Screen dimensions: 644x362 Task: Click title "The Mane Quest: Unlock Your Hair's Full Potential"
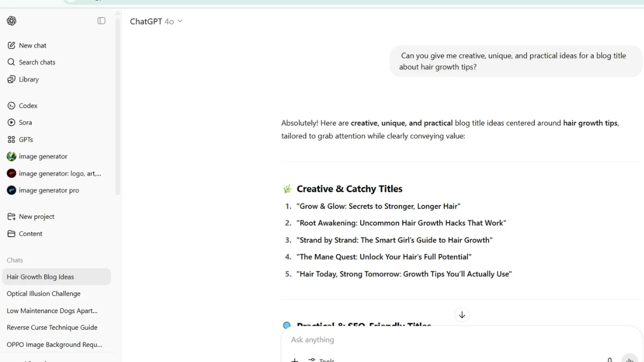(x=384, y=257)
